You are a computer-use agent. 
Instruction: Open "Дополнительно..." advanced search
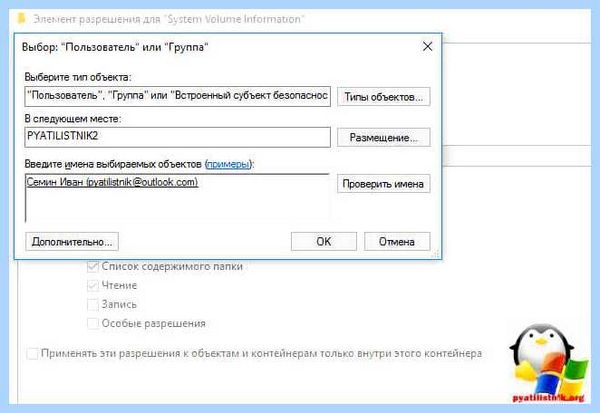tap(72, 242)
